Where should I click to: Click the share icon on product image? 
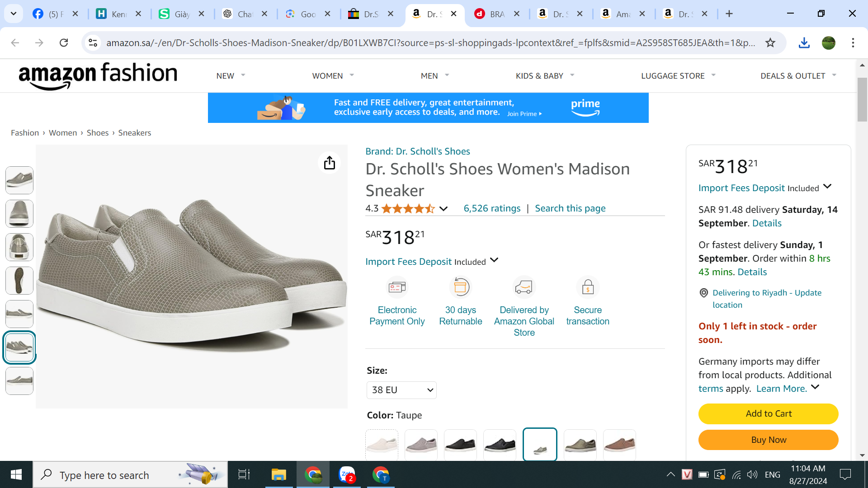point(329,163)
